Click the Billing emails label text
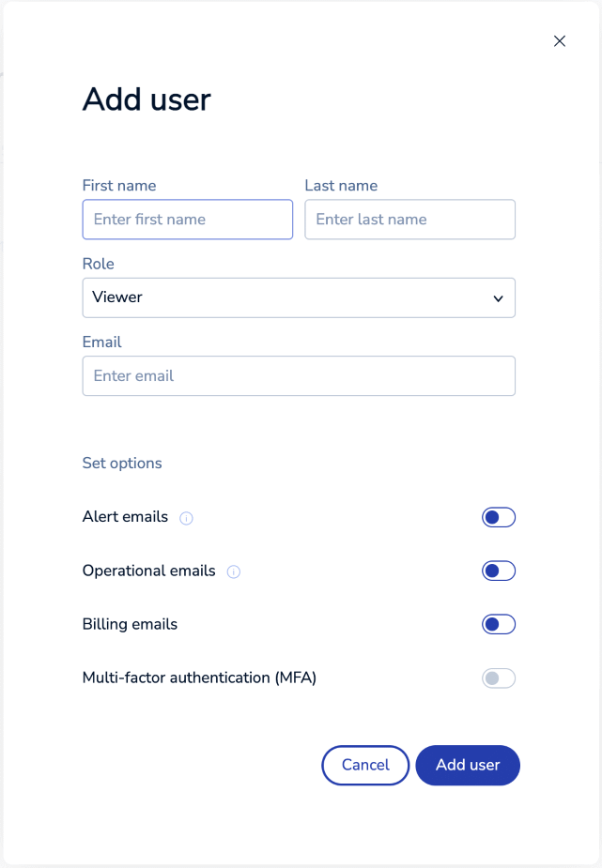 click(x=130, y=624)
